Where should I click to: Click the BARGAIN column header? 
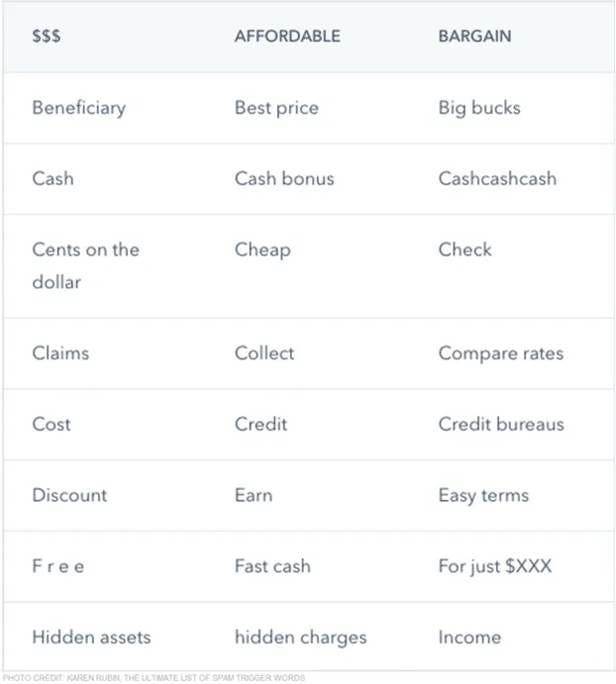click(474, 36)
